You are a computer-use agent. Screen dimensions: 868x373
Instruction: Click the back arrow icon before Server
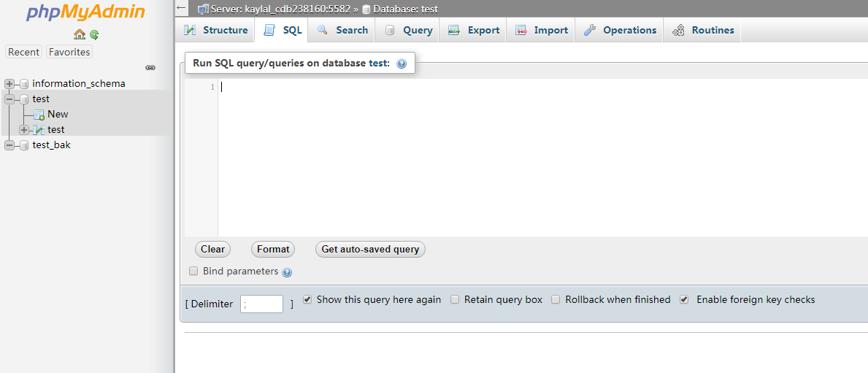point(181,8)
